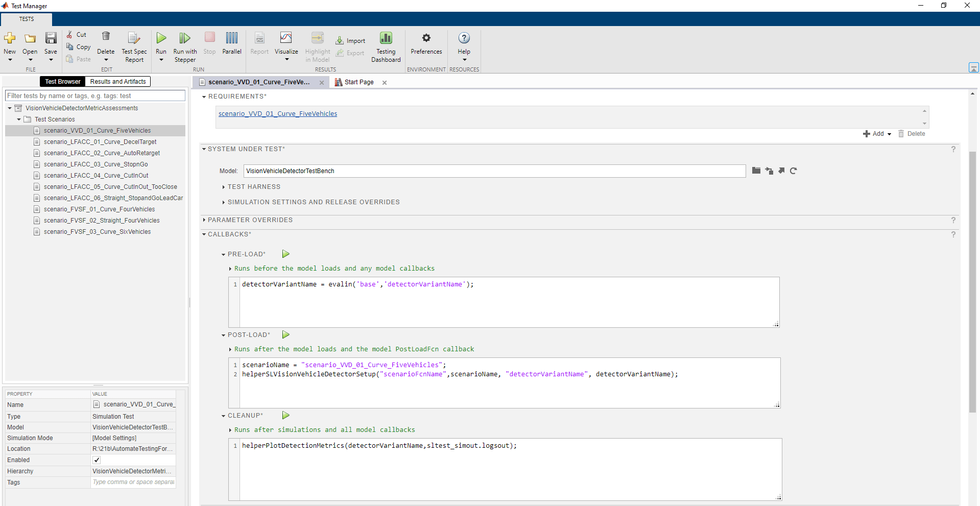Refresh the model with circular arrow icon
980x506 pixels.
tap(793, 171)
